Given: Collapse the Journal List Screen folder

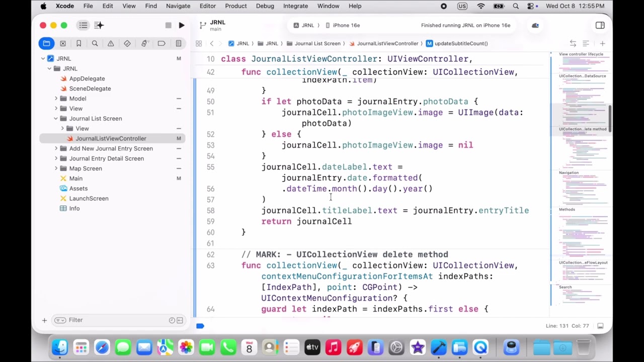Looking at the screenshot, I should coord(56,119).
